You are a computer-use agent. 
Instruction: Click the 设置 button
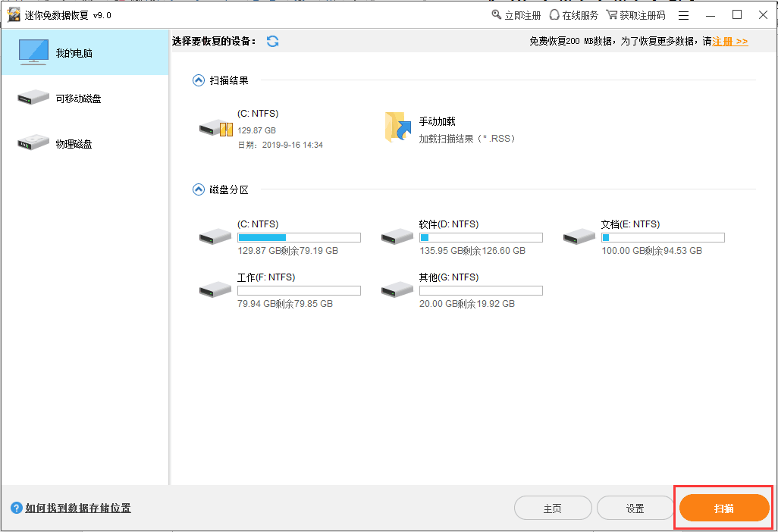pyautogui.click(x=635, y=509)
